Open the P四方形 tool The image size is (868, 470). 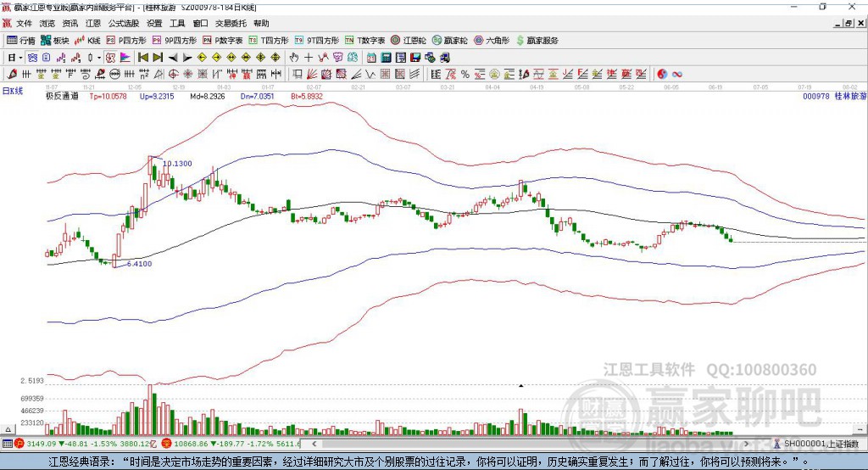pyautogui.click(x=126, y=41)
